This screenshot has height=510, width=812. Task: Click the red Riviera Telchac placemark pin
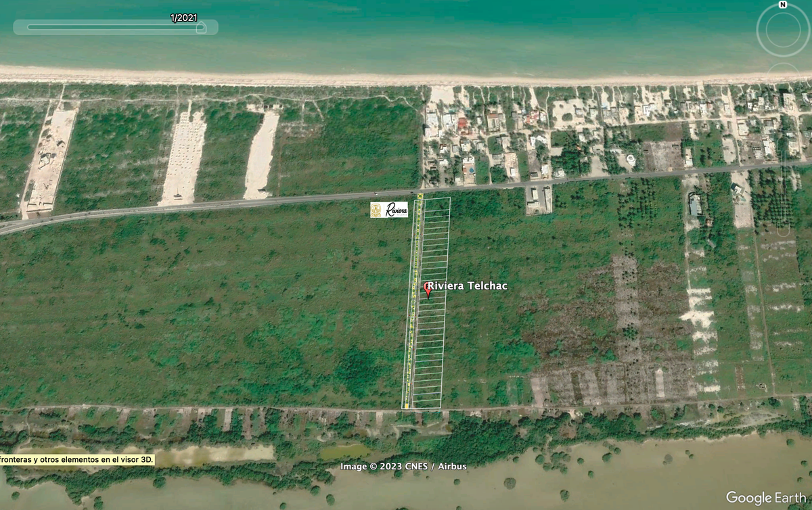tap(428, 289)
